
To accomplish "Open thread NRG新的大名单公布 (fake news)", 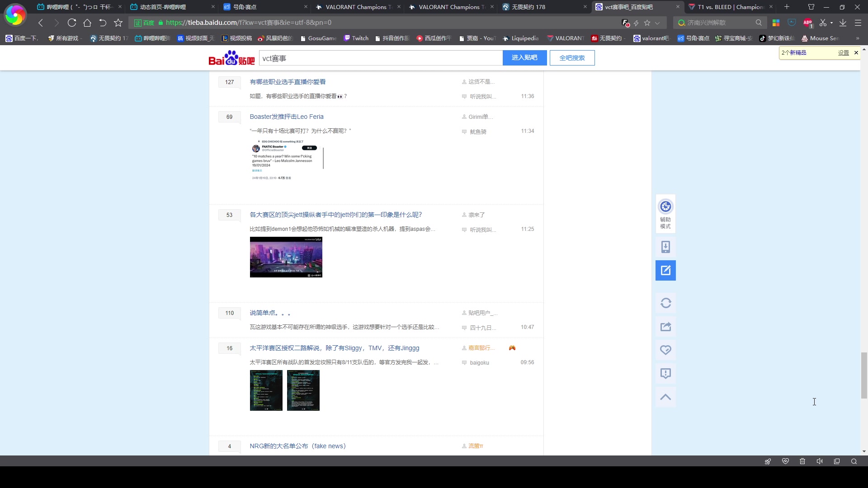I will 297,446.
